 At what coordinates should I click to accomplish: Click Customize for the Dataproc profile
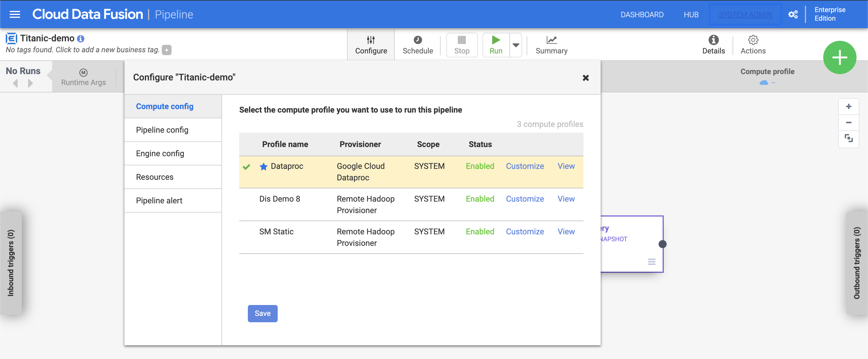pyautogui.click(x=525, y=166)
